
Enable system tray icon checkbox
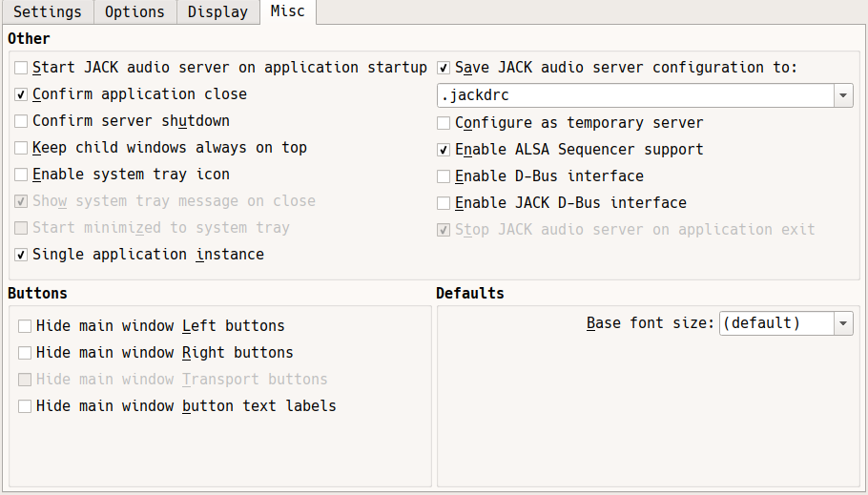click(22, 175)
